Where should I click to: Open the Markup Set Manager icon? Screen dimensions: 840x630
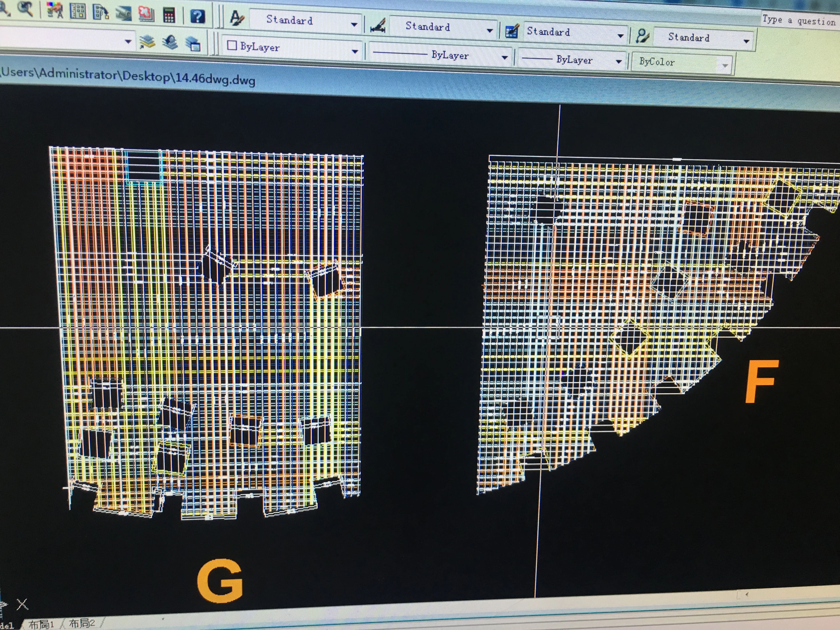click(x=146, y=14)
